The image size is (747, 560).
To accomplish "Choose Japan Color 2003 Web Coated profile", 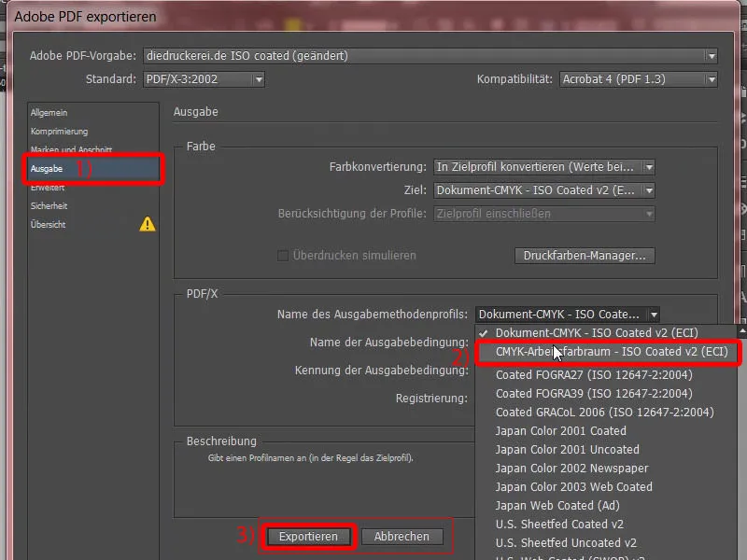I will coord(573,486).
